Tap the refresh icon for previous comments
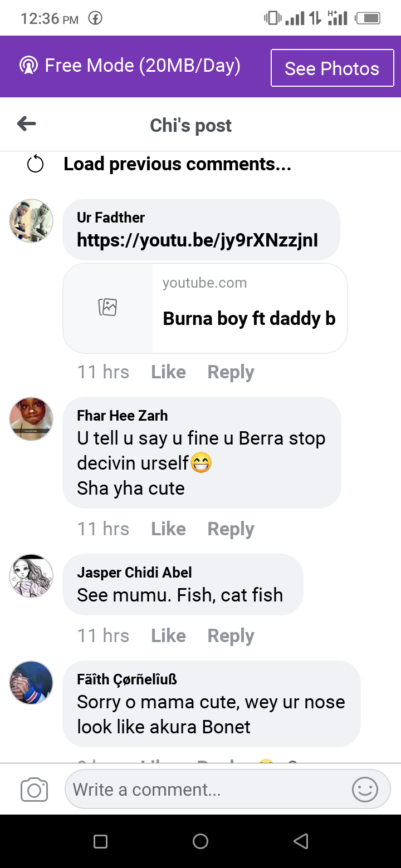The width and height of the screenshot is (401, 868). tap(35, 165)
